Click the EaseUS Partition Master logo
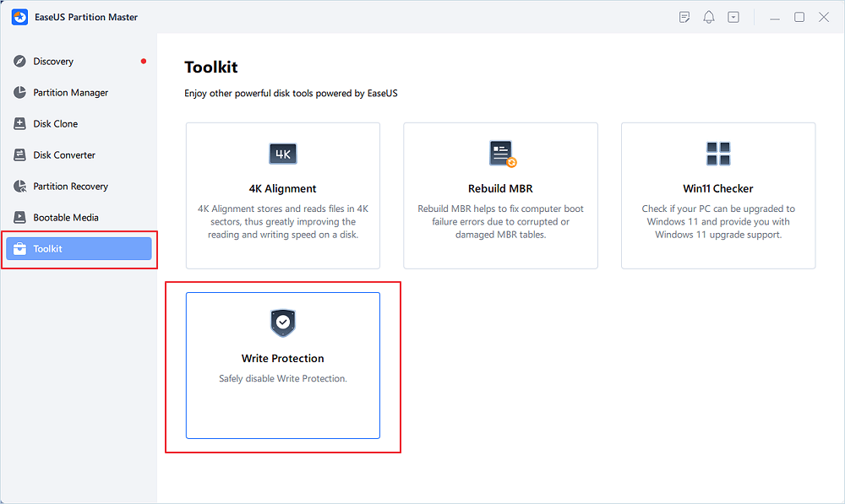The image size is (845, 504). tap(20, 17)
